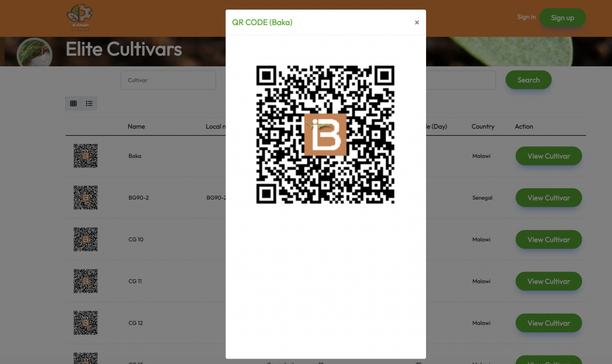Click the Sign up button
The image size is (612, 364).
tap(562, 17)
